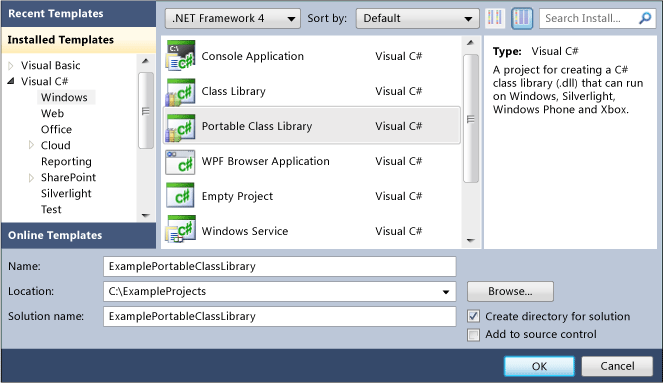
Task: Choose the Portable Class Library icon
Action: (x=181, y=127)
